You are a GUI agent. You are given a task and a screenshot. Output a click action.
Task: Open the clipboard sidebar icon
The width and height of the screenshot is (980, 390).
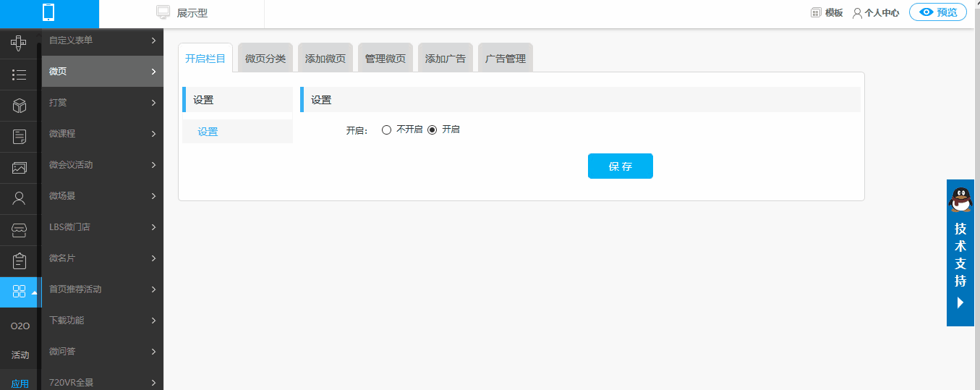20,260
